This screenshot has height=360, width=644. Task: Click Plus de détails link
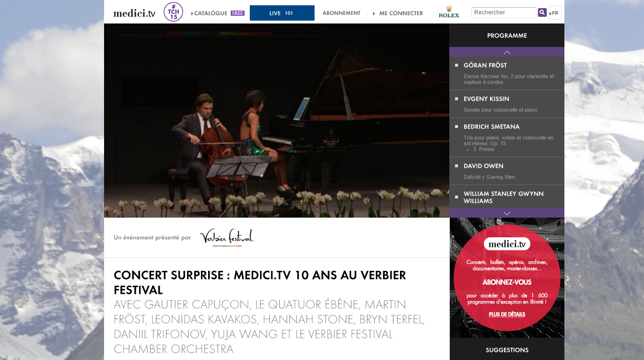pos(507,314)
